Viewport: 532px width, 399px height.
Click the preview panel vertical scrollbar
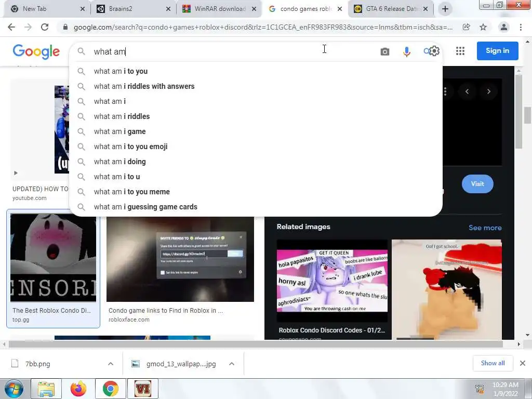[518, 112]
